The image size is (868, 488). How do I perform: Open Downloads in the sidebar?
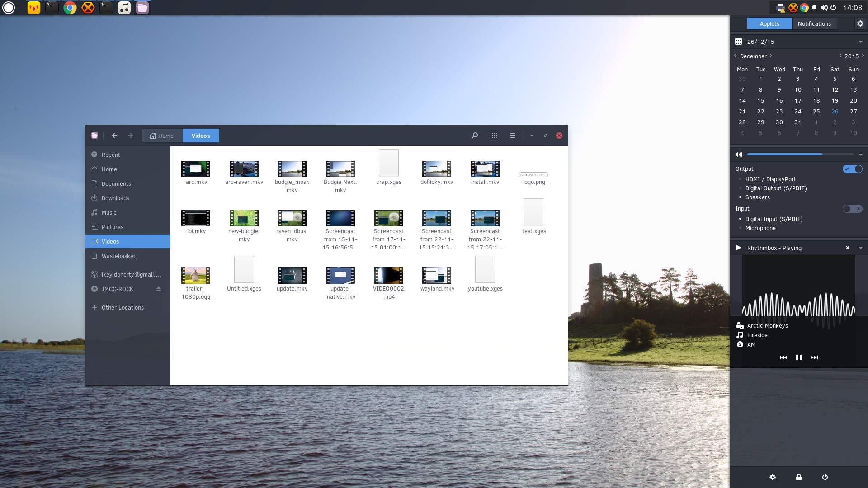128,198
